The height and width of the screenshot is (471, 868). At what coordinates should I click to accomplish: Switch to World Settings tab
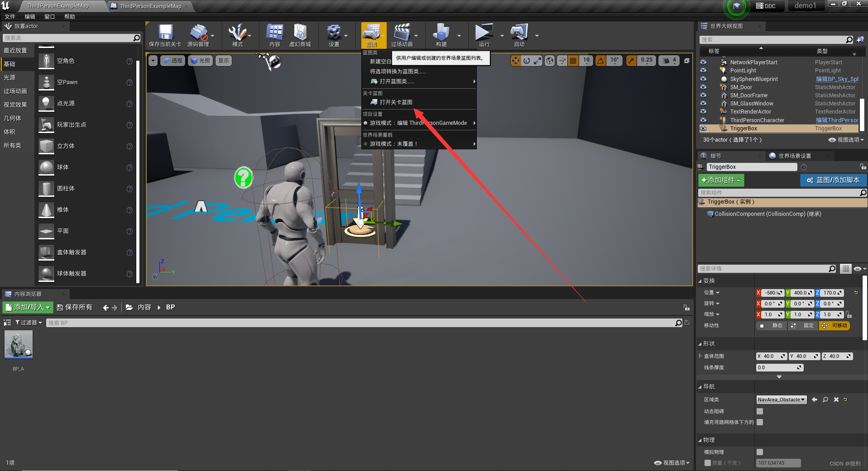coord(794,156)
